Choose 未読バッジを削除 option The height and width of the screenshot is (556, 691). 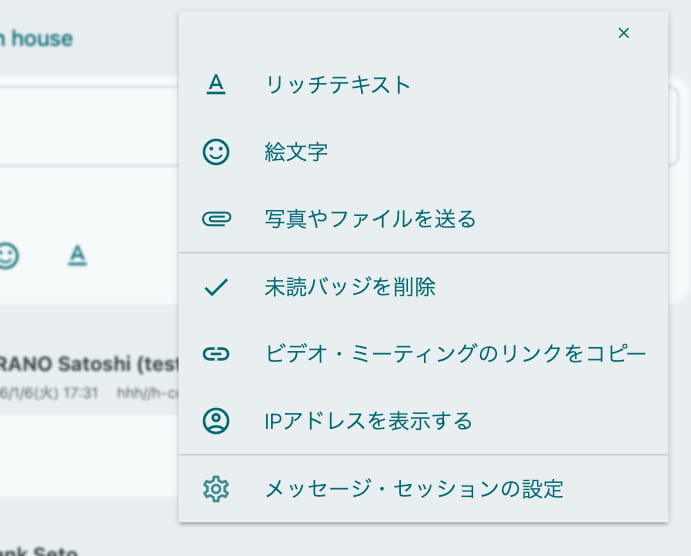(x=350, y=287)
